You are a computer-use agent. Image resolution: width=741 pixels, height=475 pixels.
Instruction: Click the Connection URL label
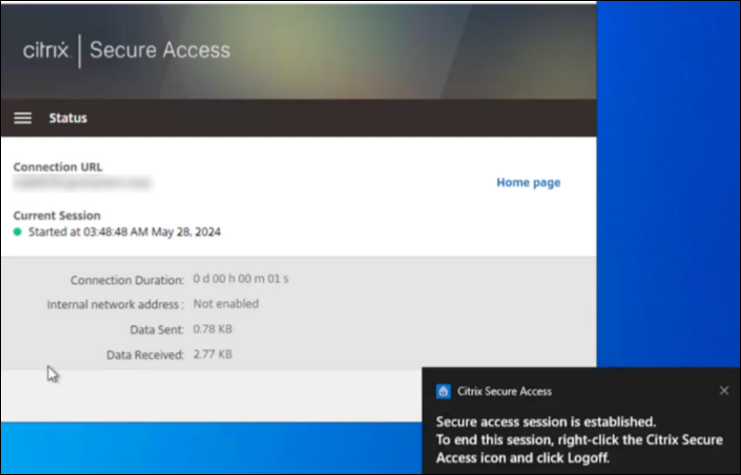[x=58, y=167]
